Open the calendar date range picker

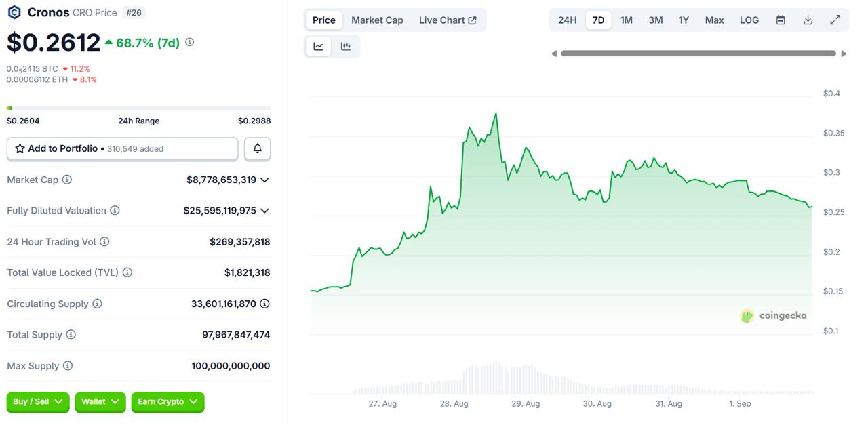[781, 20]
